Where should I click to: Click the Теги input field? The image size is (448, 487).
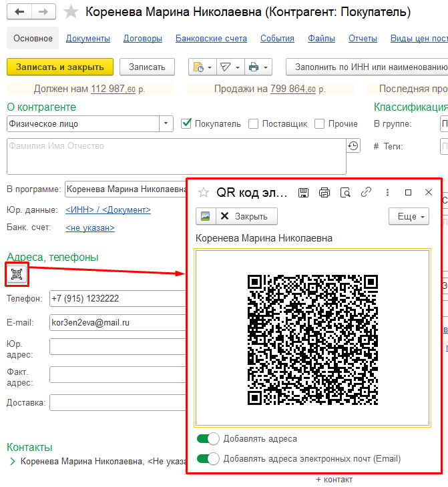point(444,146)
